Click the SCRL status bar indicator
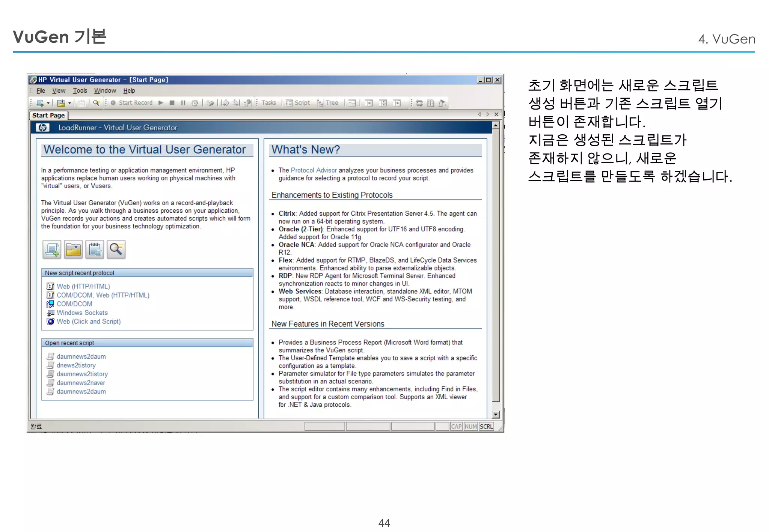This screenshot has width=769, height=532. click(x=486, y=427)
